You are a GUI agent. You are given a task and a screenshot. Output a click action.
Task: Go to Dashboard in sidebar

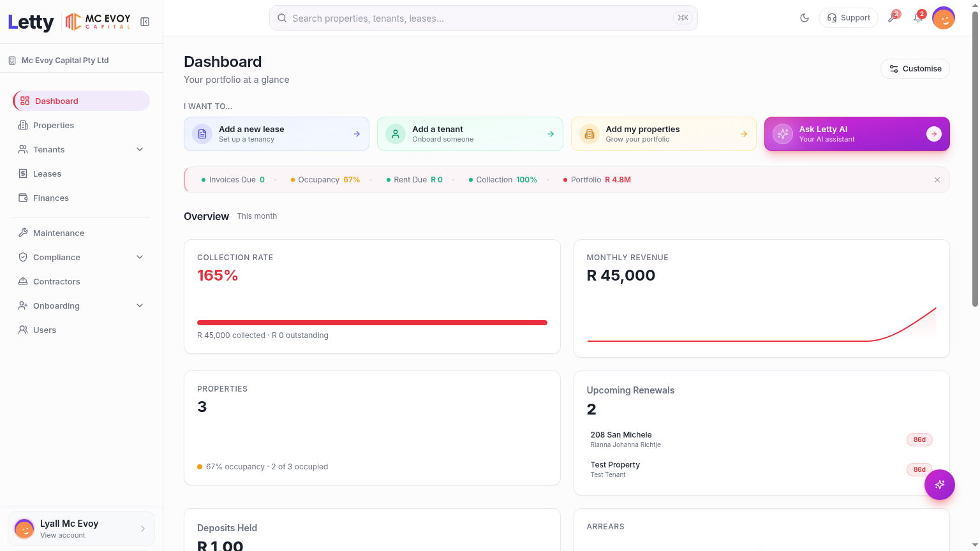coord(82,101)
